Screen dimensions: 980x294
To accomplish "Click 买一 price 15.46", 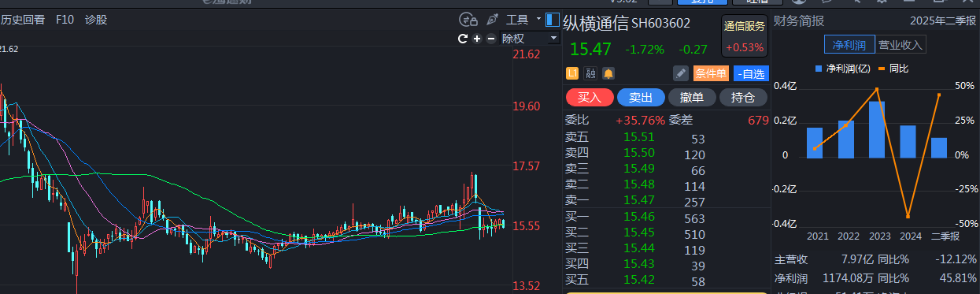I will 638,216.
